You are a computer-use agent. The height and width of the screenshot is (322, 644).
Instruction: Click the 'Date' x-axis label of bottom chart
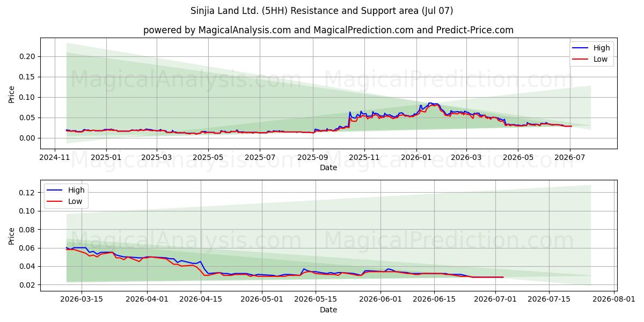tap(328, 310)
